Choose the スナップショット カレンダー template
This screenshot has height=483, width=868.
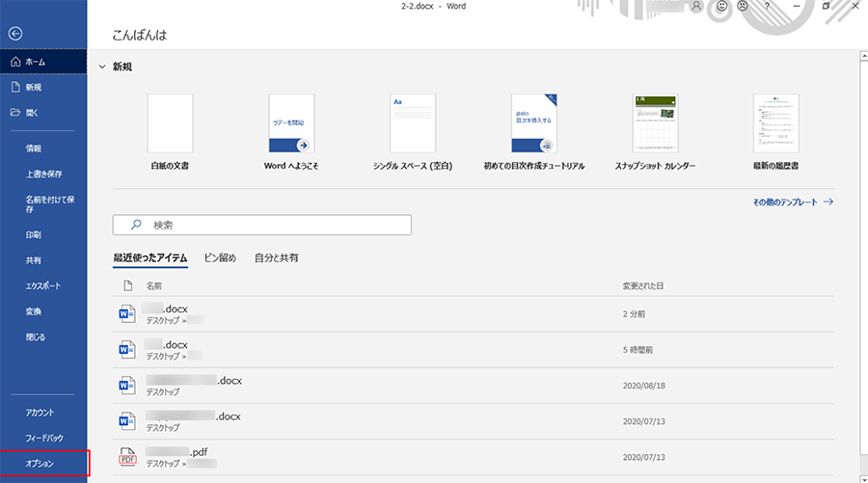tap(656, 132)
